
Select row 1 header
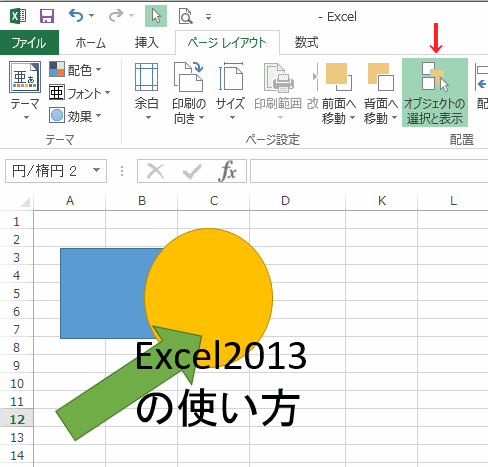pos(17,222)
